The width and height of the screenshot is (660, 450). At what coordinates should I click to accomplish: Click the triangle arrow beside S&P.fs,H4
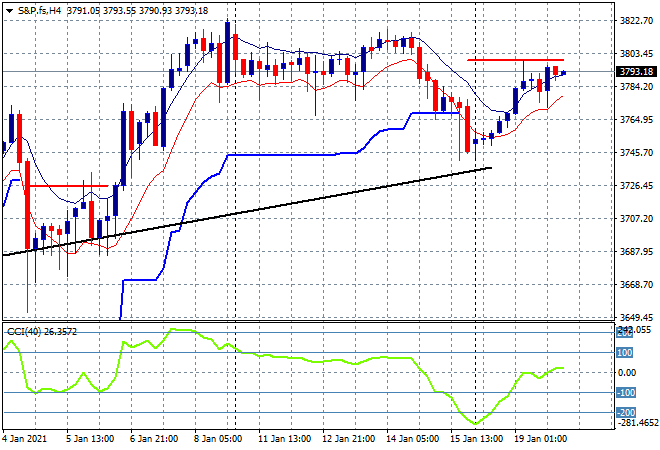click(x=9, y=11)
